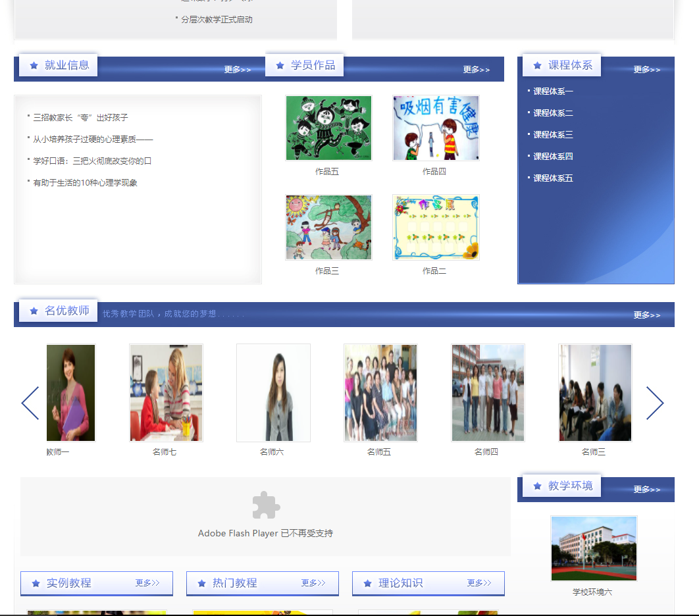The width and height of the screenshot is (699, 616).
Task: Select the 名优教师 section tab
Action: (x=59, y=311)
